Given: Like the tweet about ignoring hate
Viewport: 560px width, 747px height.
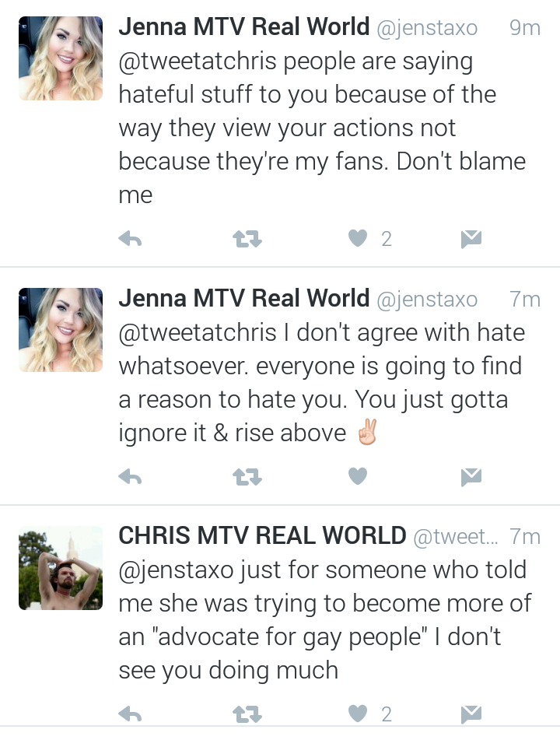Looking at the screenshot, I should (358, 476).
